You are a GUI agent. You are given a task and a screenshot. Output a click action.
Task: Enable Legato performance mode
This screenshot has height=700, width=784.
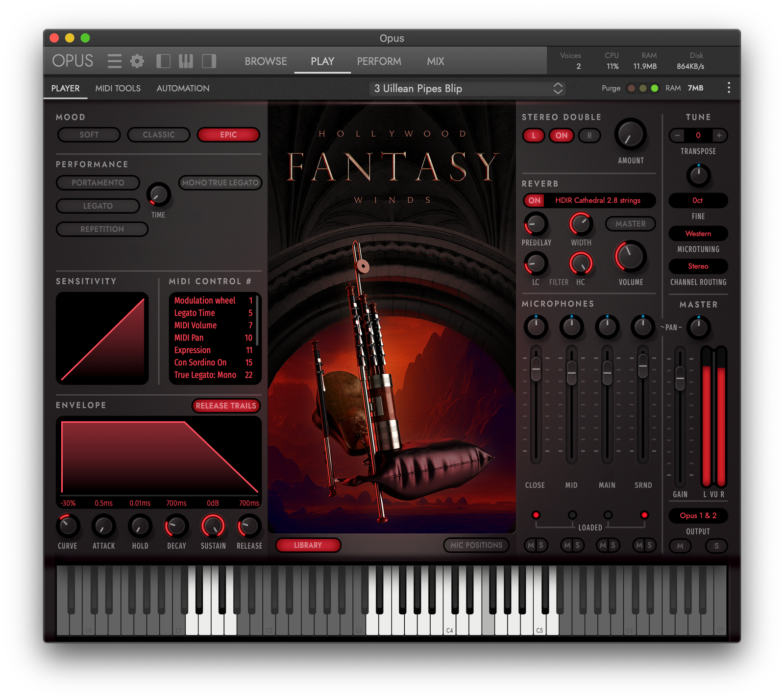point(98,206)
